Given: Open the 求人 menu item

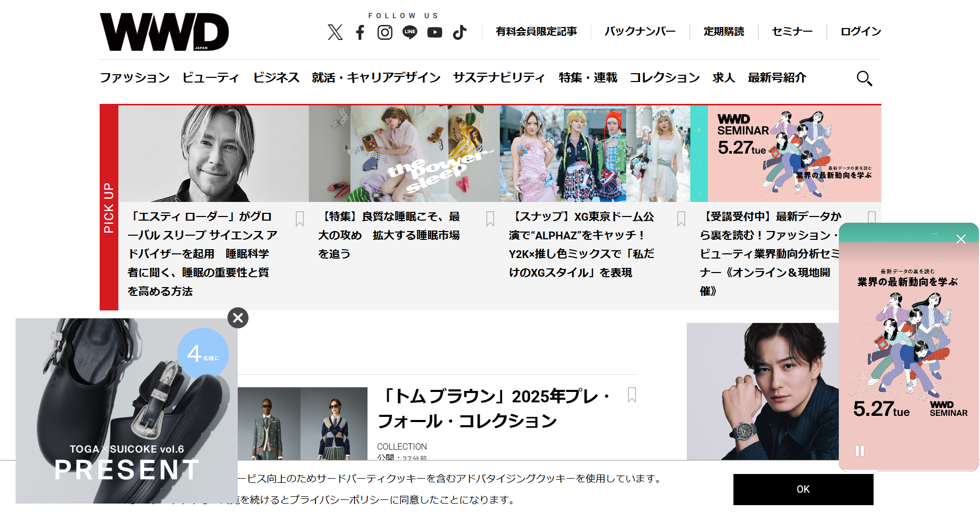Looking at the screenshot, I should [724, 78].
